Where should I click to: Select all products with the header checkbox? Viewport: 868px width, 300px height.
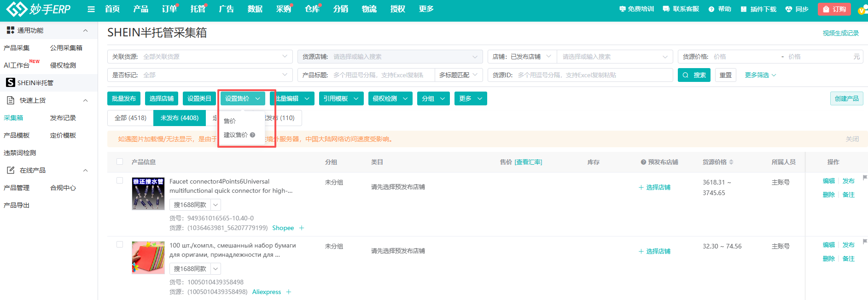(120, 162)
